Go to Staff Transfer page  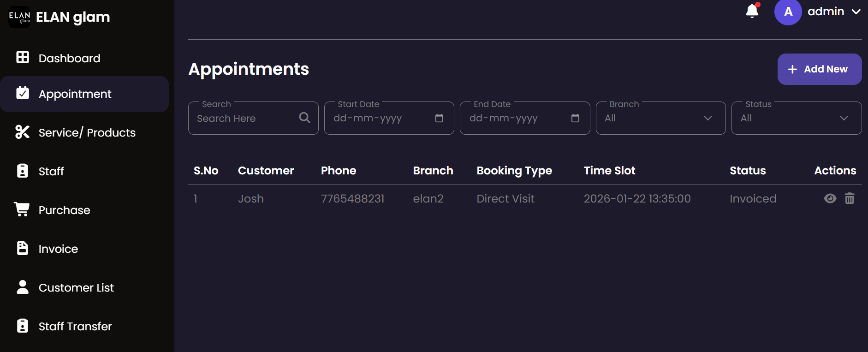pos(75,326)
